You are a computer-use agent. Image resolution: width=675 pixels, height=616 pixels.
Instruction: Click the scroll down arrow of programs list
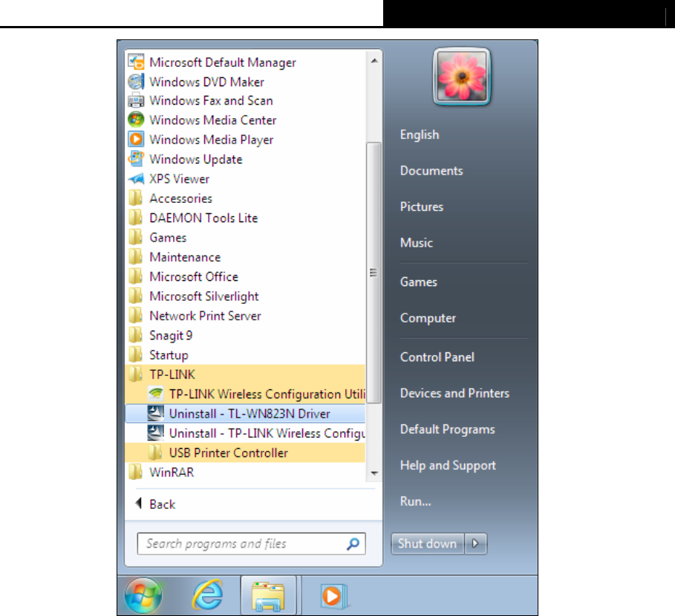pyautogui.click(x=374, y=473)
